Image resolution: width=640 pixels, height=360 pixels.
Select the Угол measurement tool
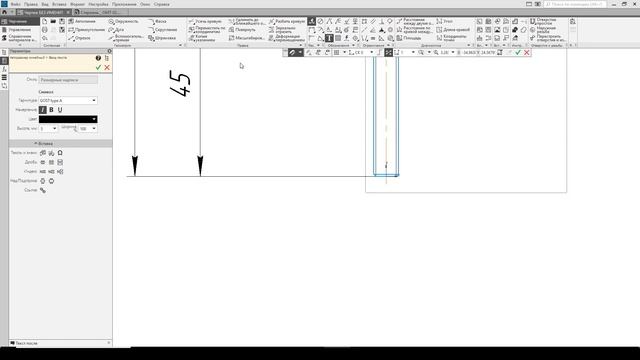pos(444,21)
